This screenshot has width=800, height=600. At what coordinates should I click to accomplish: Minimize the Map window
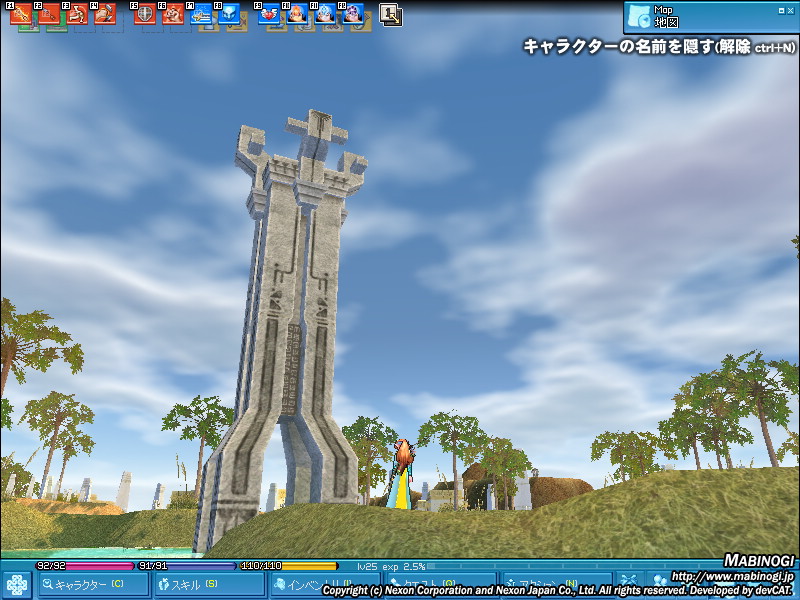click(781, 10)
